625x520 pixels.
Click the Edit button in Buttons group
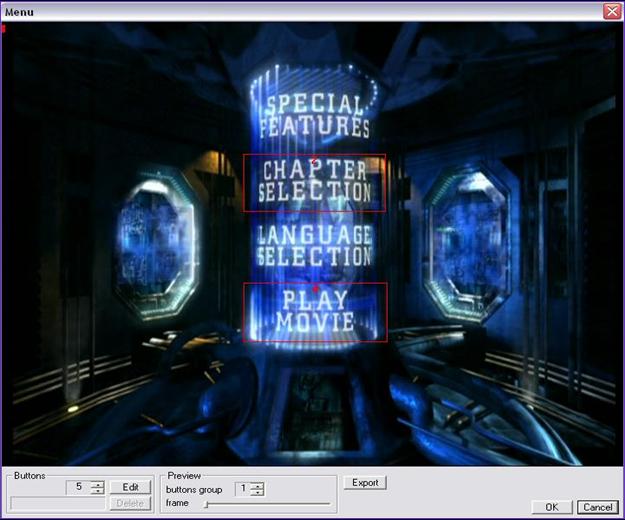[130, 487]
